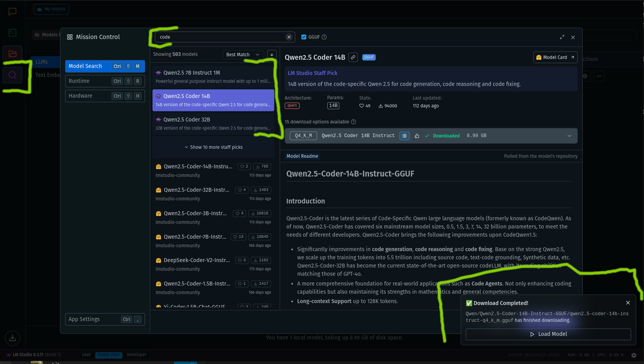
Task: Click the LM Studio Staff Pick label
Action: 312,73
